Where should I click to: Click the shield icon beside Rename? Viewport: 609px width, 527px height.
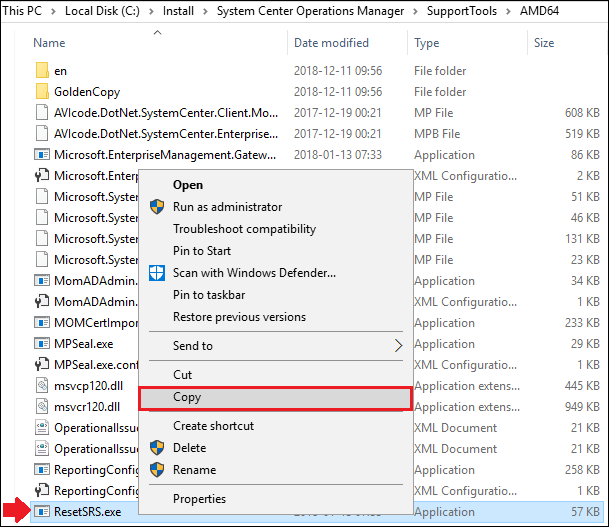[157, 470]
